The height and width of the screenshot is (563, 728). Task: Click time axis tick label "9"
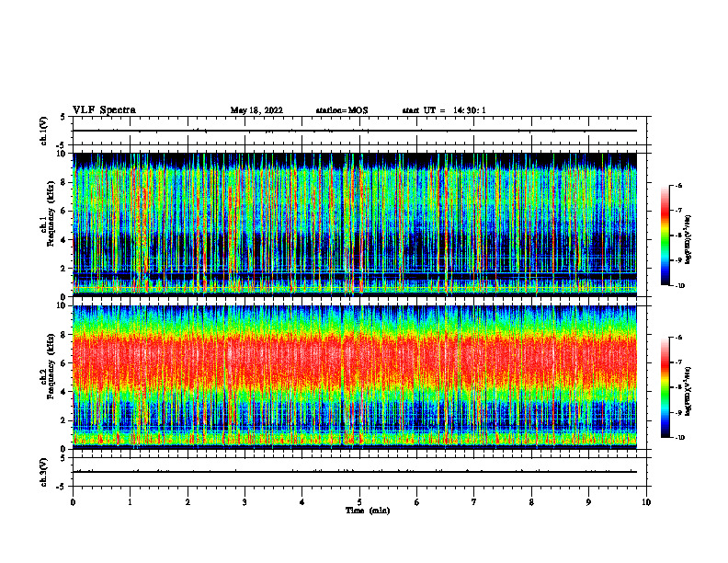(588, 502)
